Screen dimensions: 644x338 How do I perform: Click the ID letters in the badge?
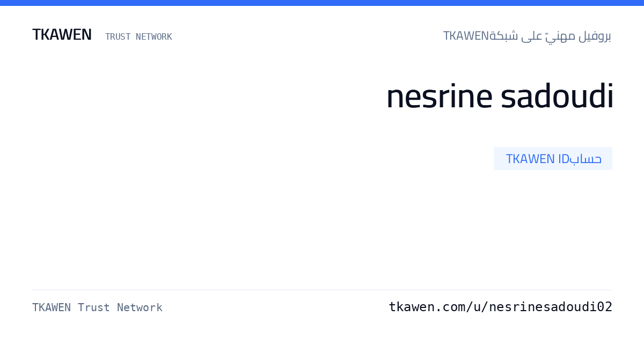563,159
